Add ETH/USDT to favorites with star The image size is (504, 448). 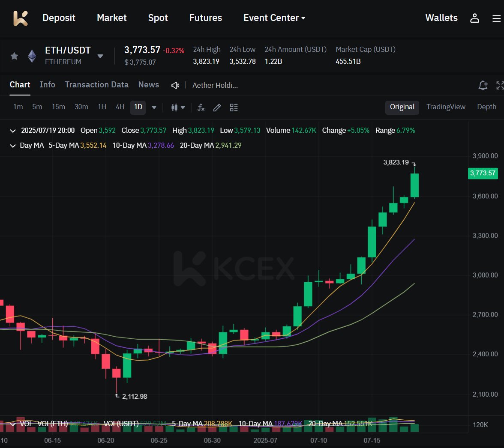14,56
